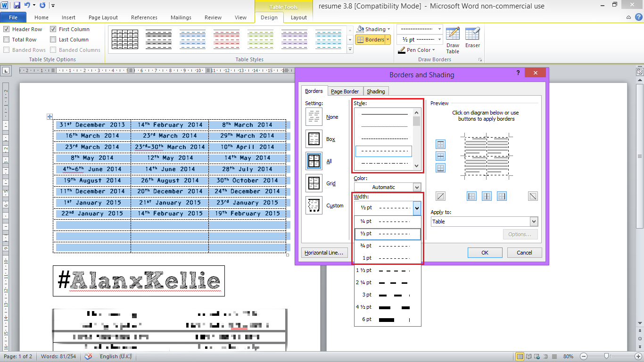Image resolution: width=644 pixels, height=362 pixels.
Task: Toggle diagonal down border button in Preview
Action: (x=533, y=197)
